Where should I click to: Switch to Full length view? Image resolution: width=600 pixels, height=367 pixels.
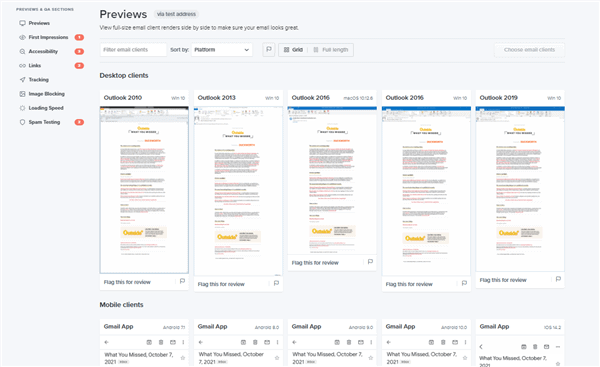pos(331,50)
